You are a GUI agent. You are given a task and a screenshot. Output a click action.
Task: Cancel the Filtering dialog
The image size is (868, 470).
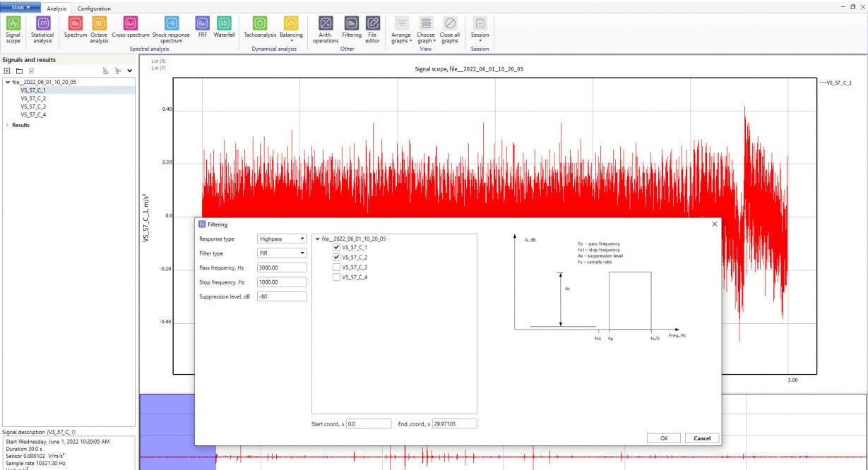[701, 438]
